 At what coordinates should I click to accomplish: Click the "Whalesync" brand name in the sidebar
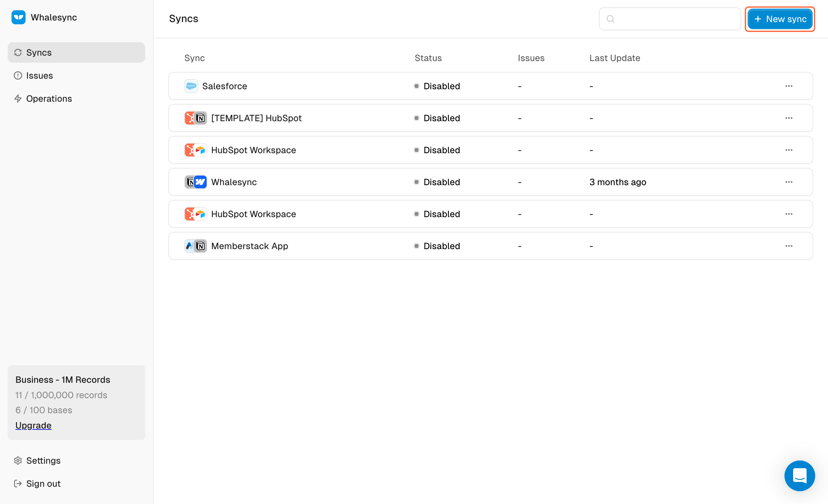pyautogui.click(x=54, y=18)
